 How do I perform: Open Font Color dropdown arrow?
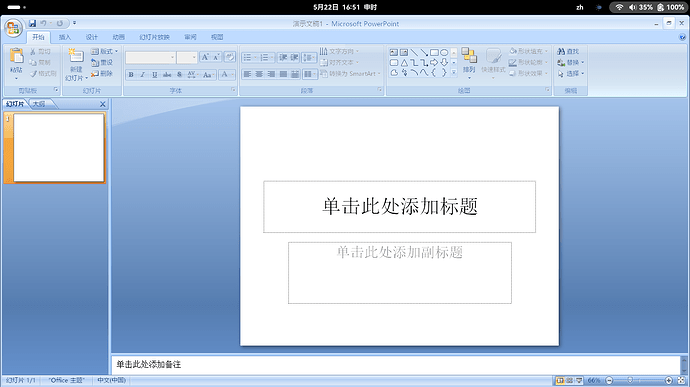coord(232,75)
